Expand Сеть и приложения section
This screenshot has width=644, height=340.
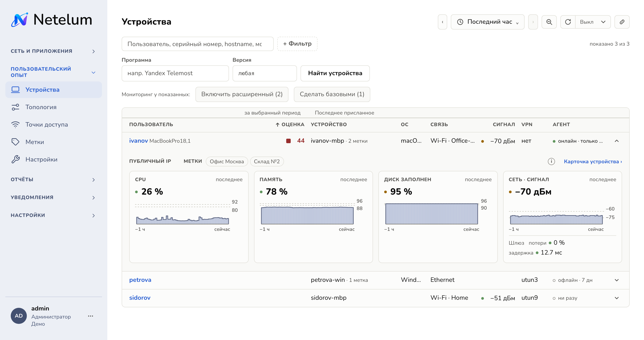[53, 51]
